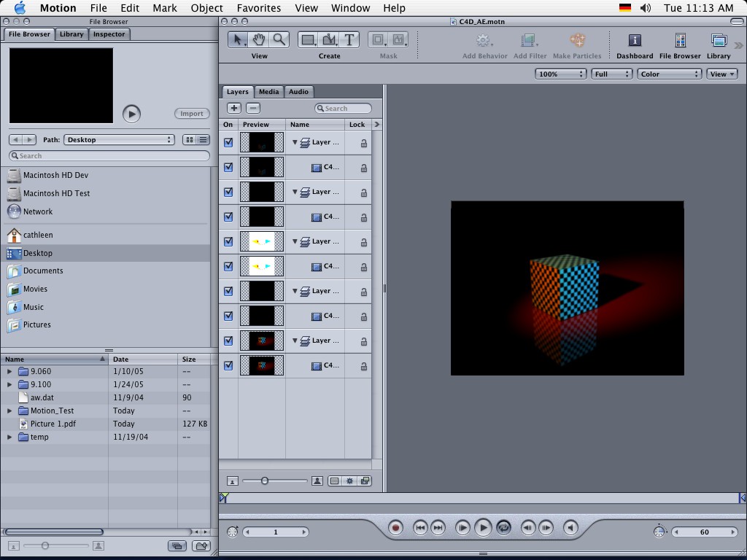The height and width of the screenshot is (560, 747).
Task: Click the Import button
Action: 192,114
